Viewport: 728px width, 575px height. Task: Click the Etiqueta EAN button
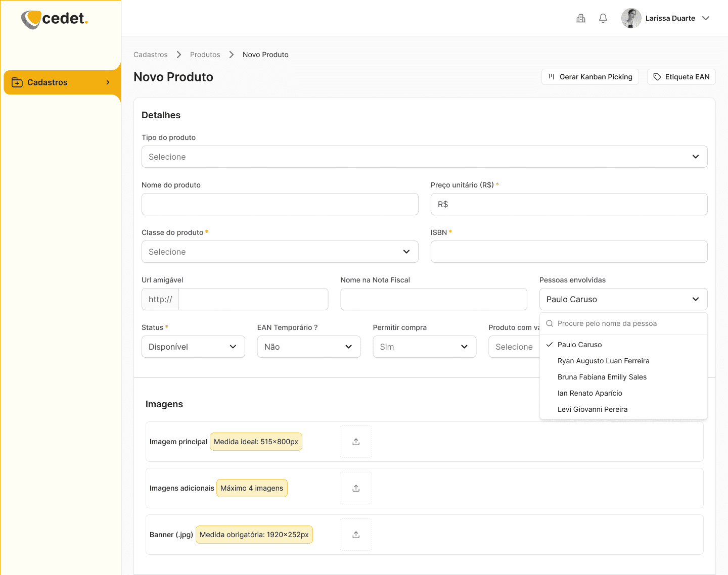681,77
